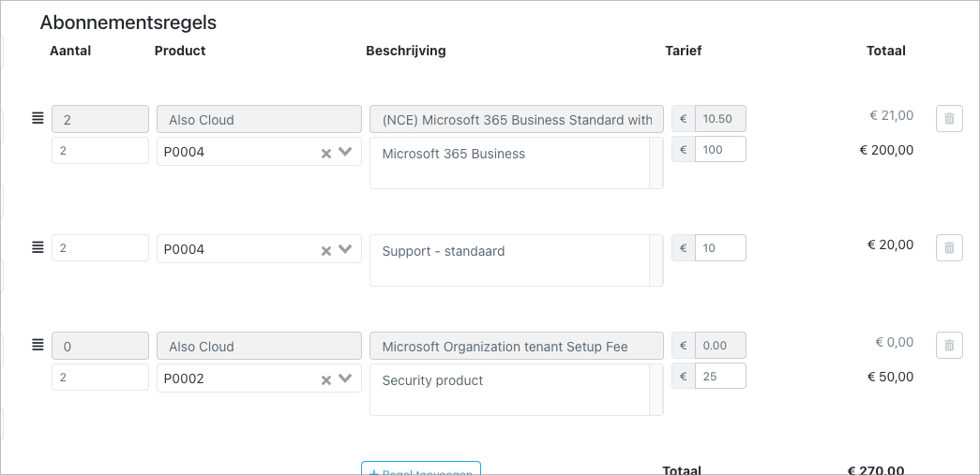This screenshot has width=980, height=475.
Task: Edit the Microsoft 365 Business description box
Action: pos(516,163)
